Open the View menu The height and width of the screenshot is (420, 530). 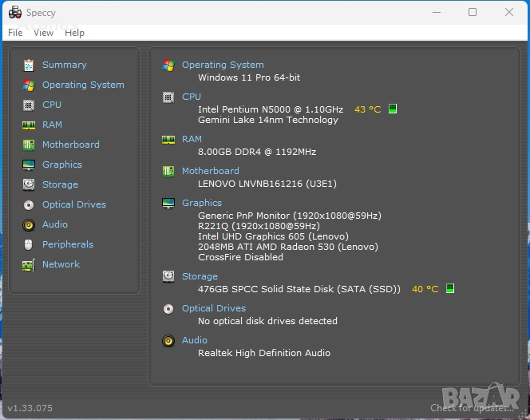tap(44, 33)
